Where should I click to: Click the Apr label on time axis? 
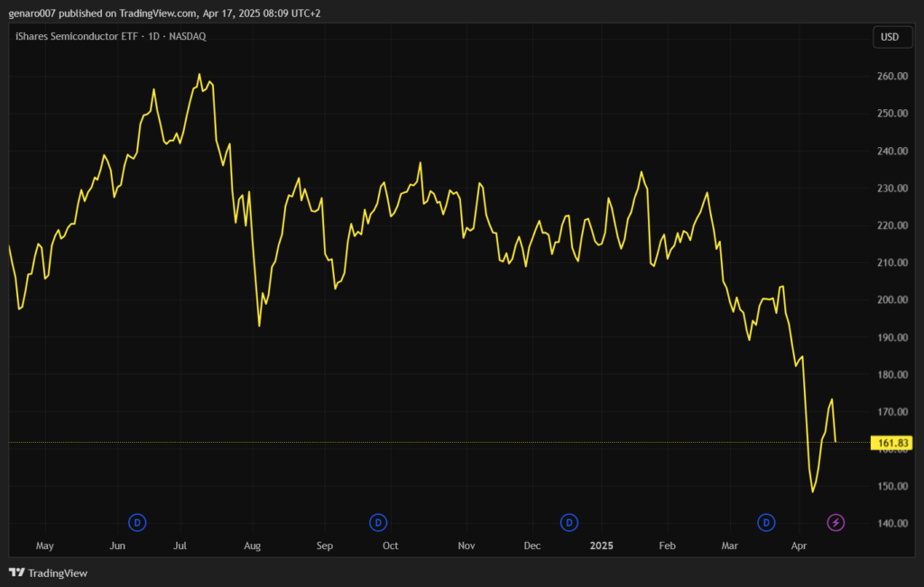click(799, 546)
